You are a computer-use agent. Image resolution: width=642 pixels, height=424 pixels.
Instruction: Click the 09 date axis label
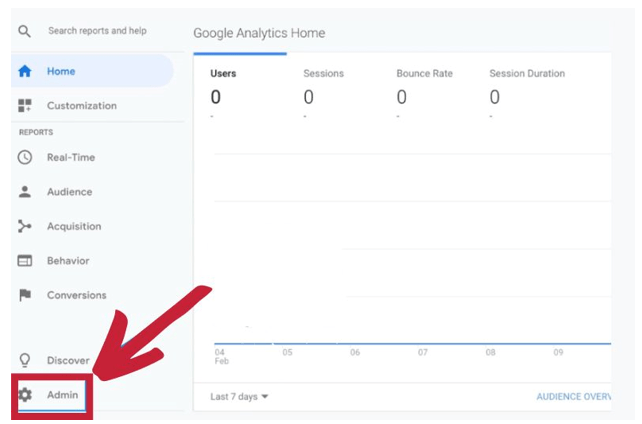click(x=558, y=352)
